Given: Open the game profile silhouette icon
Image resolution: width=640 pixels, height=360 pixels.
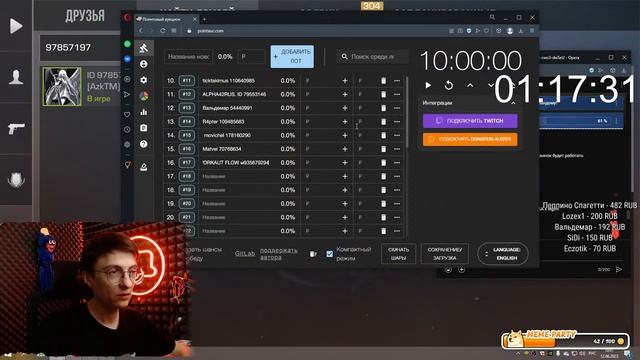Looking at the screenshot, I should pos(16,77).
